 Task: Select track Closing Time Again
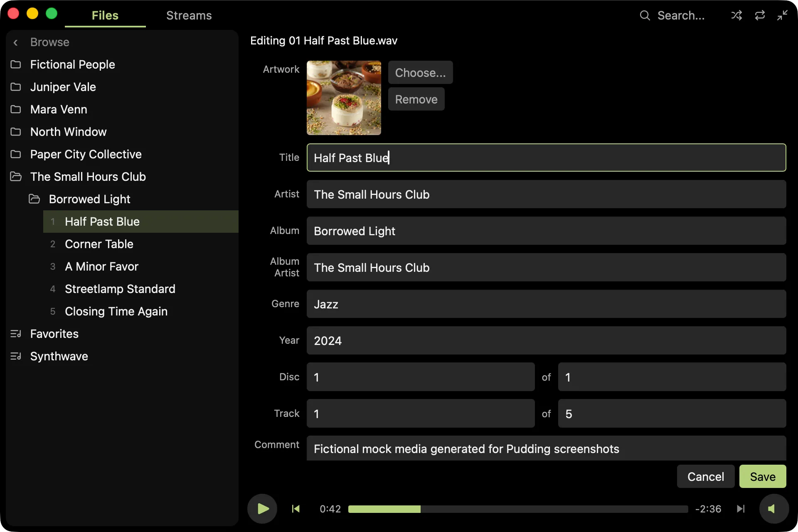141,311
